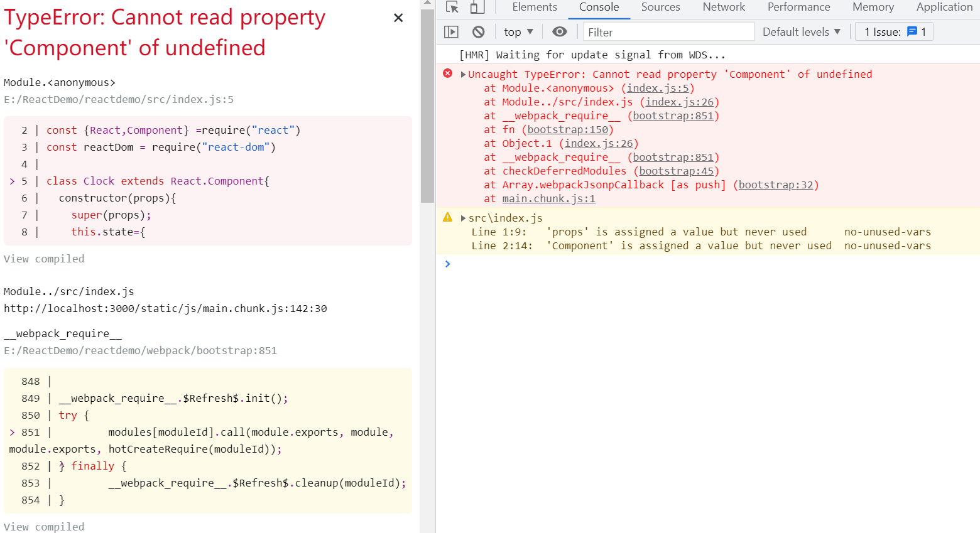
Task: Click the 'Line 1:9' props warning message
Action: (x=701, y=232)
